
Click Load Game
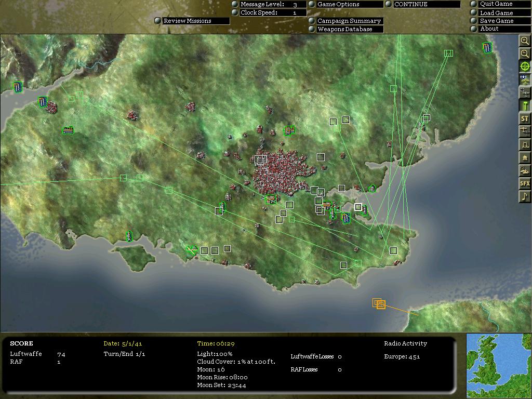pos(504,13)
